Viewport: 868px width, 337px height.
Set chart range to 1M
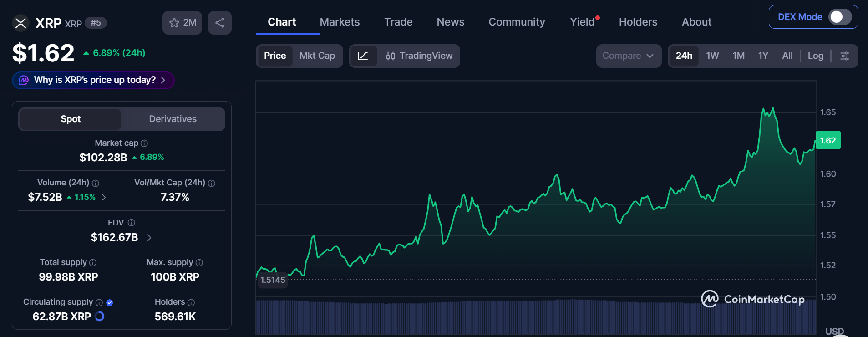[738, 56]
